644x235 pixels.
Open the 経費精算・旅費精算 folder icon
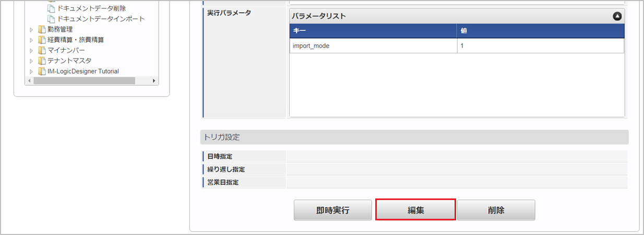click(42, 40)
